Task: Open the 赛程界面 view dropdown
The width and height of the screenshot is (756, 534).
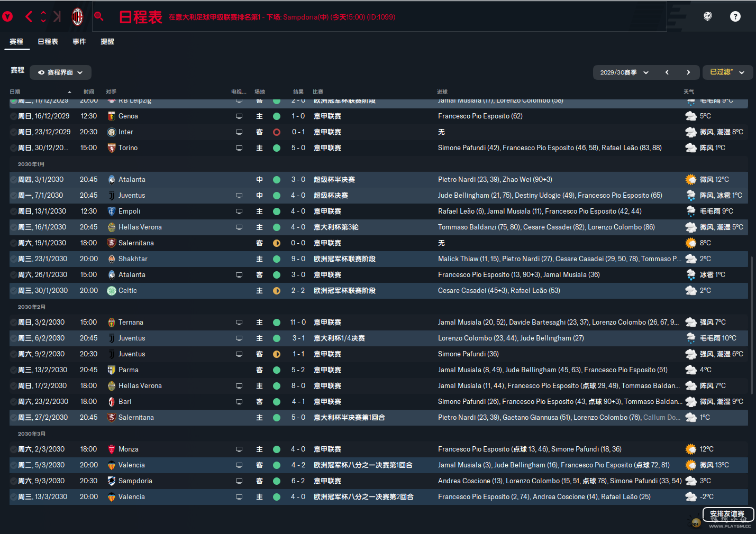Action: tap(60, 72)
